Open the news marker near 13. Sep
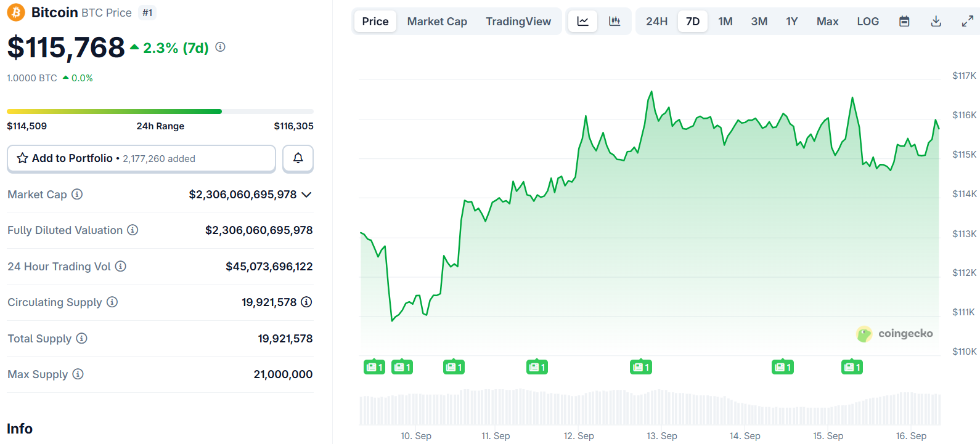980x444 pixels. pos(641,368)
